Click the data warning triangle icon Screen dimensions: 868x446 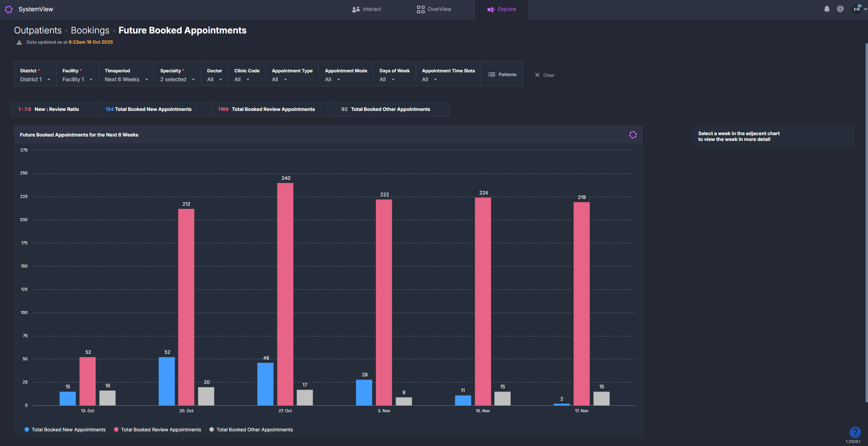[x=19, y=42]
